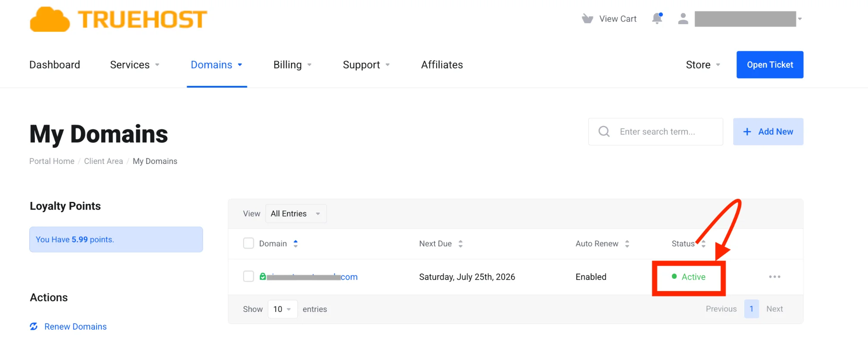Click the Renew Domains refresh icon
The image size is (868, 343).
tap(34, 326)
